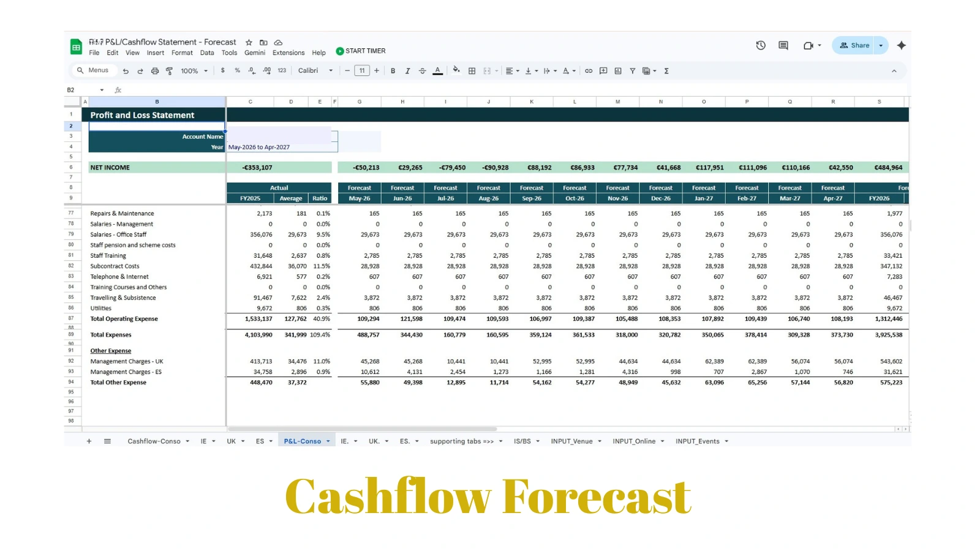Open the Data menu
Image resolution: width=980 pixels, height=551 pixels.
(207, 53)
